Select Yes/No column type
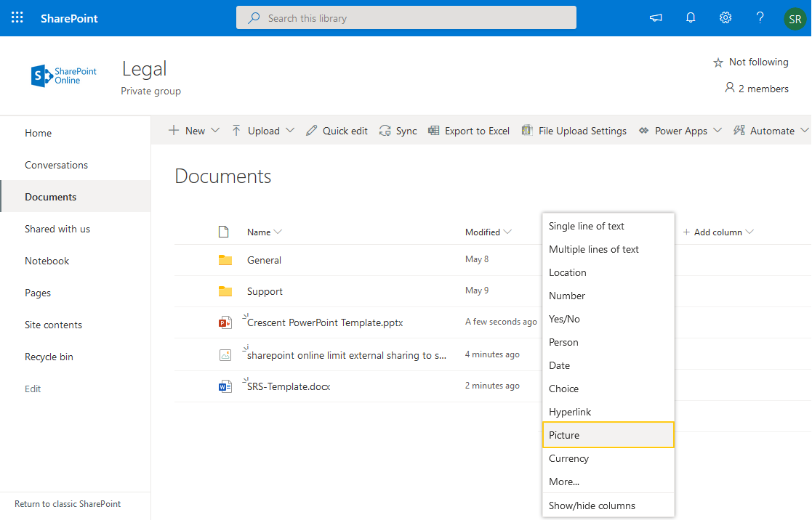This screenshot has height=520, width=812. point(564,319)
